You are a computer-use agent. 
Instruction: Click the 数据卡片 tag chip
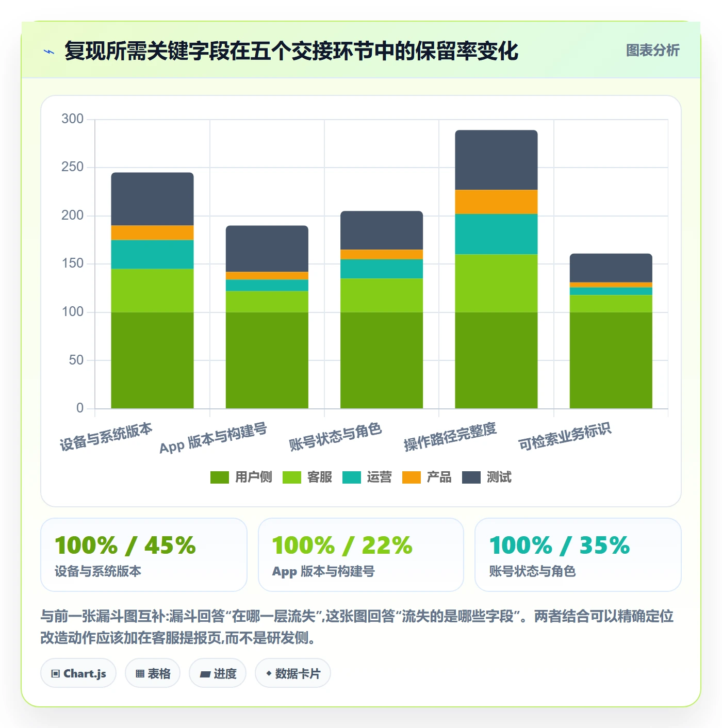(293, 673)
